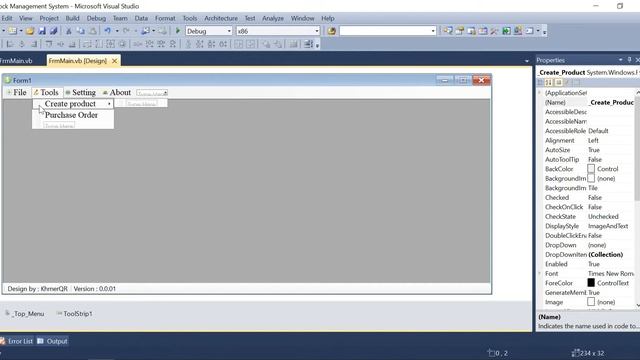
Task: Switch to the Events lightning button
Action: tap(567, 82)
